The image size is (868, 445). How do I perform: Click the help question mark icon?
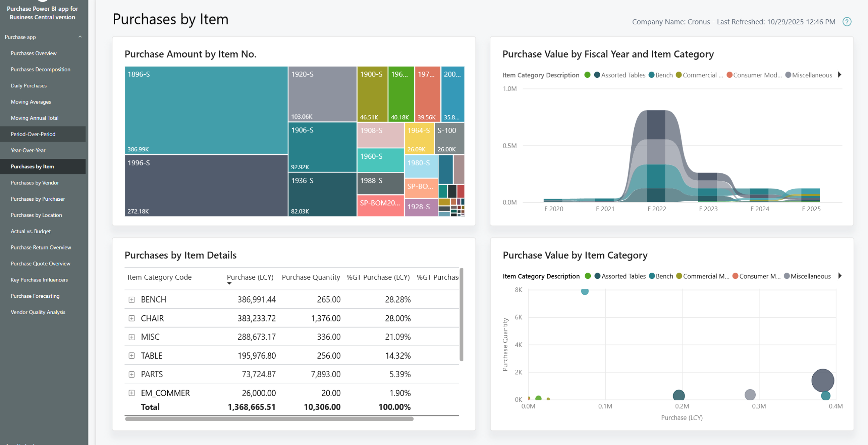846,22
